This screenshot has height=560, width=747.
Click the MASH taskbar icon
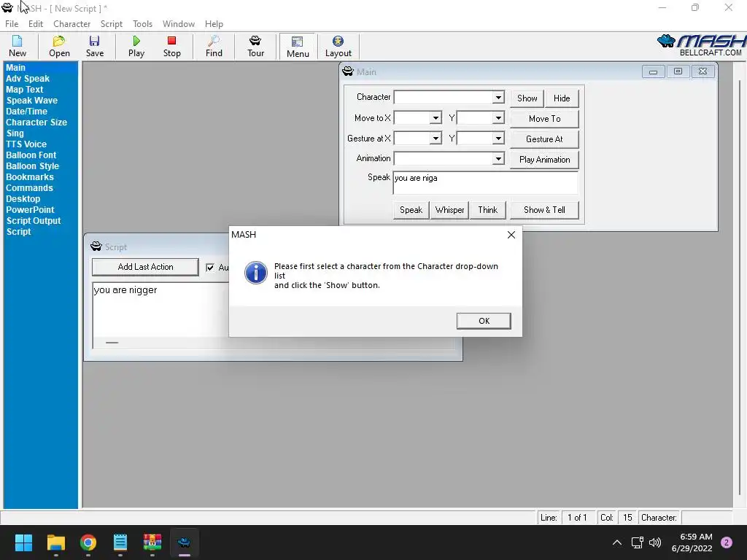[184, 542]
